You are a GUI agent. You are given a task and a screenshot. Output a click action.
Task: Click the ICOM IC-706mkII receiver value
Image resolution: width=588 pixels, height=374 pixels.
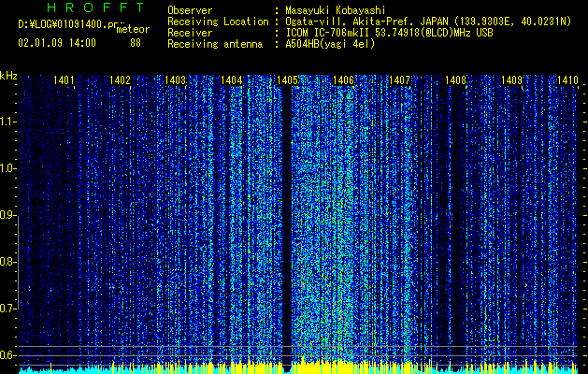point(389,33)
